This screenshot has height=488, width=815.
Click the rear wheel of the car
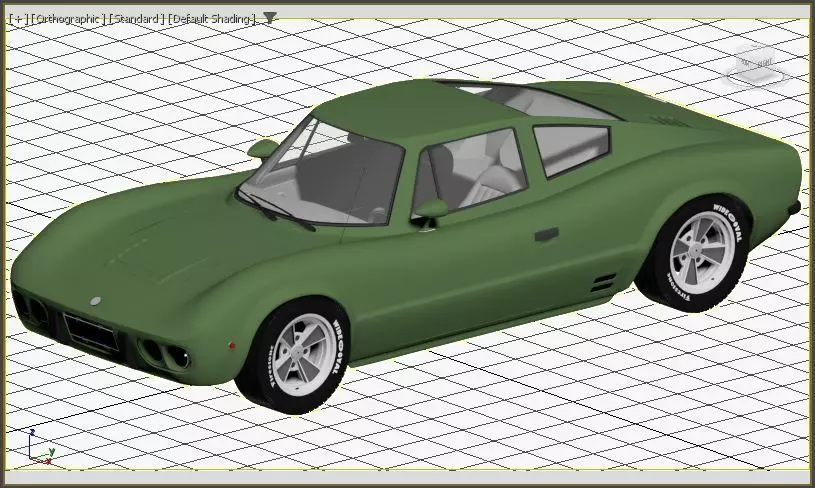pyautogui.click(x=695, y=254)
